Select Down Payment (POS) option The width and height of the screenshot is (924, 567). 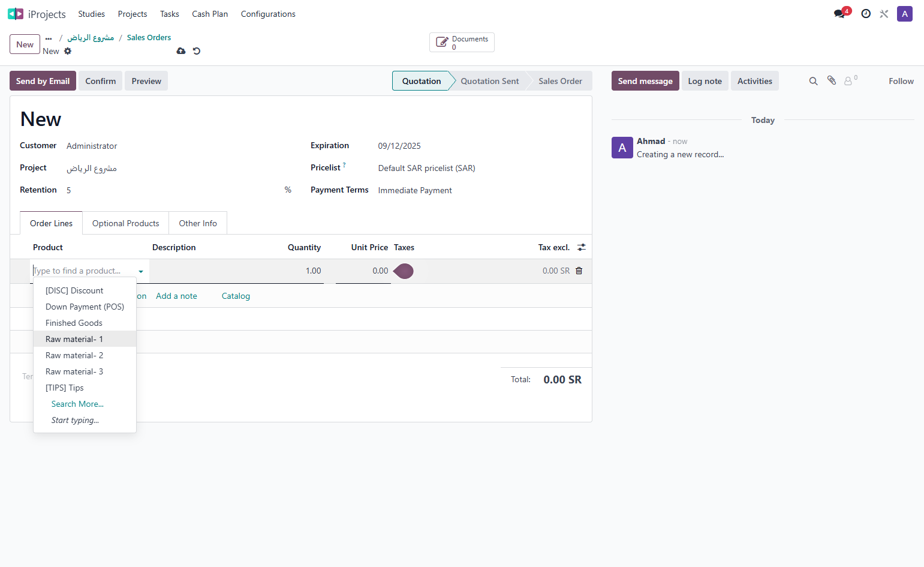85,307
